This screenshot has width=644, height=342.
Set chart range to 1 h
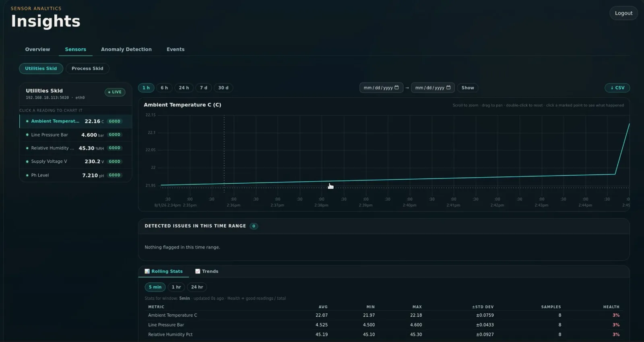(x=146, y=88)
